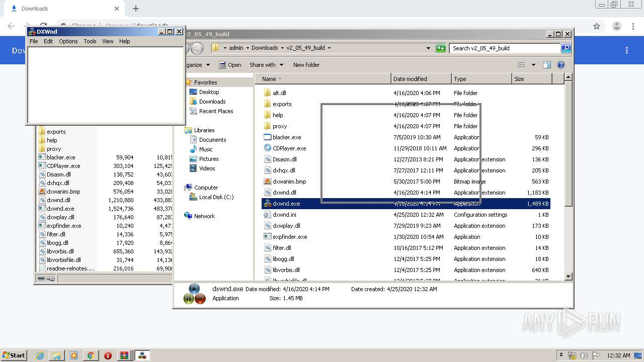Open the Options menu in DXWnd

(x=68, y=41)
